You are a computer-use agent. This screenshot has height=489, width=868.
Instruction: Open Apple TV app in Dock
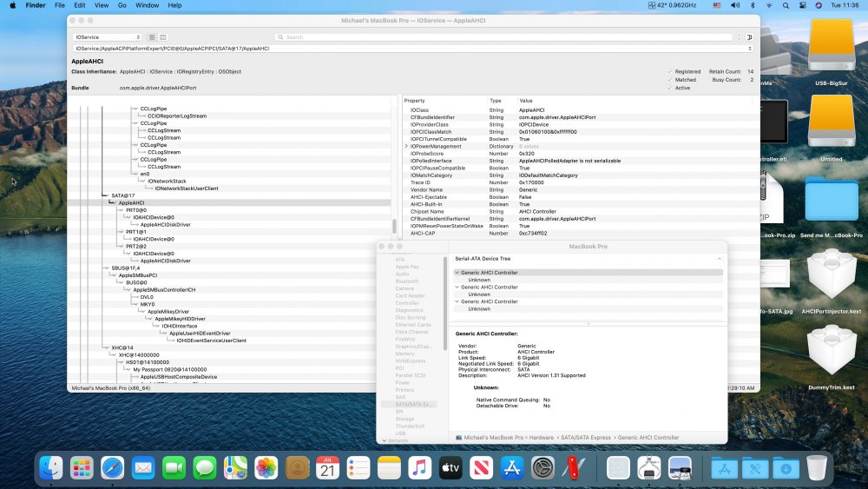450,468
